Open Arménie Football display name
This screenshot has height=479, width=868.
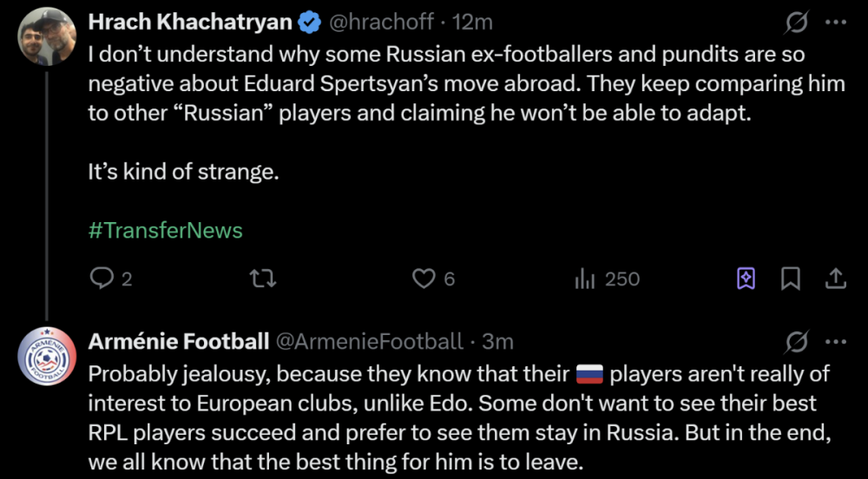point(179,342)
